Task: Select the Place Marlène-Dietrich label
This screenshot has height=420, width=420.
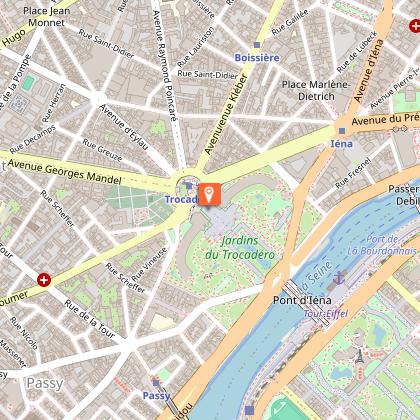Action: [x=316, y=90]
